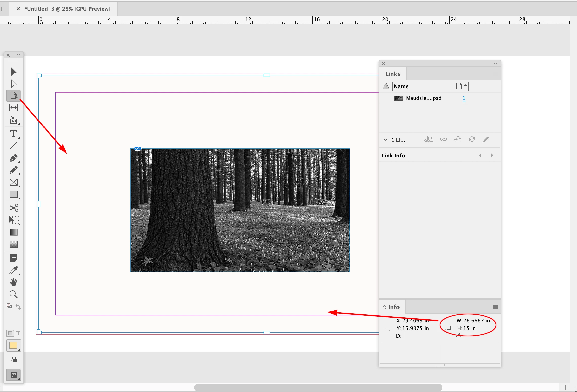
Task: Collapse the Link Info disclosure chevron
Action: [x=385, y=140]
